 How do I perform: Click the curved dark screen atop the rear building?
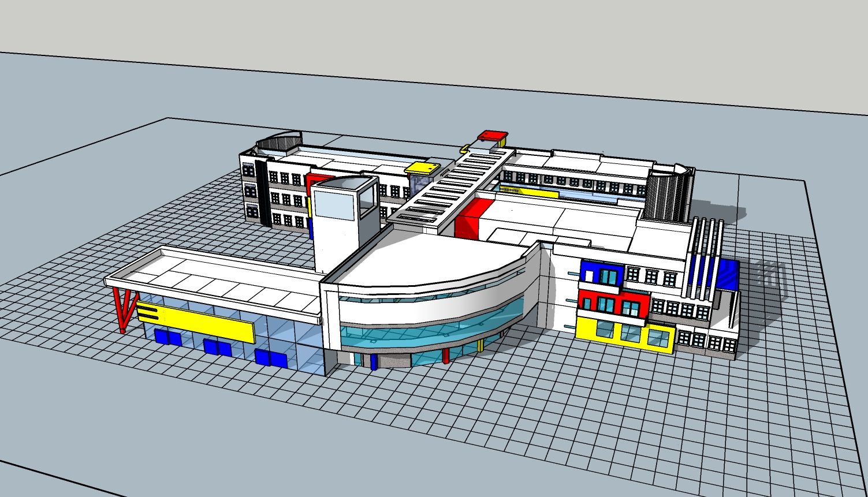click(x=280, y=141)
